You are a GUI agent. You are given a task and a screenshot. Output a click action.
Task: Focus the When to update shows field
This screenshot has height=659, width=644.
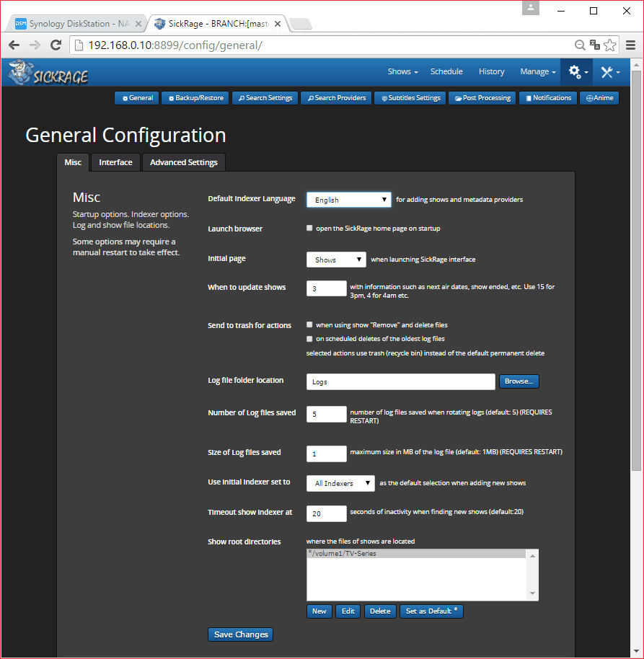tap(327, 288)
